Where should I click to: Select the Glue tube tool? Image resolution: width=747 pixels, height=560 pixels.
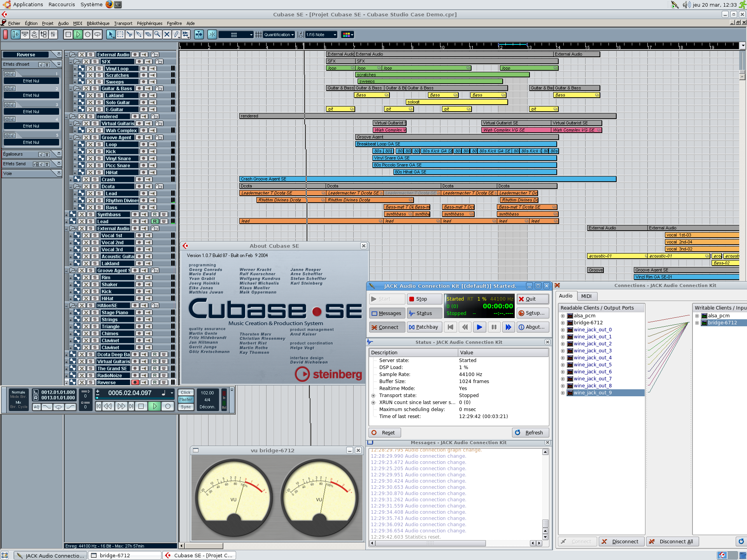pyautogui.click(x=139, y=35)
